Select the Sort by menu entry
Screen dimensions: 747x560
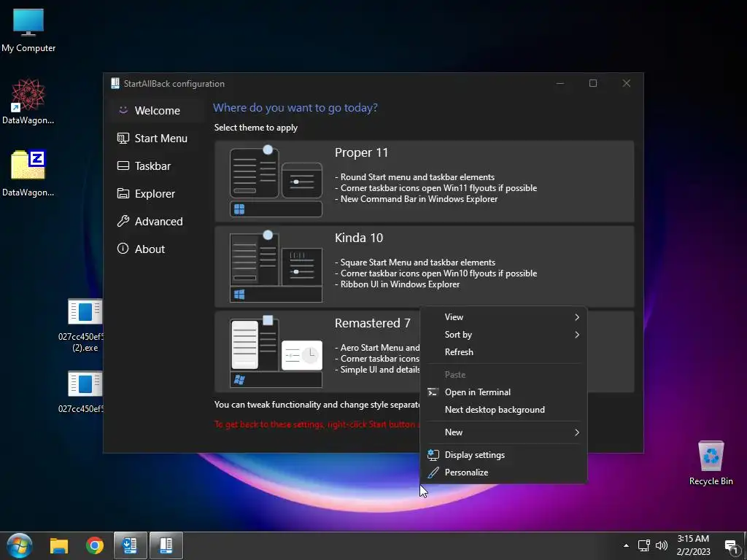tap(503, 335)
